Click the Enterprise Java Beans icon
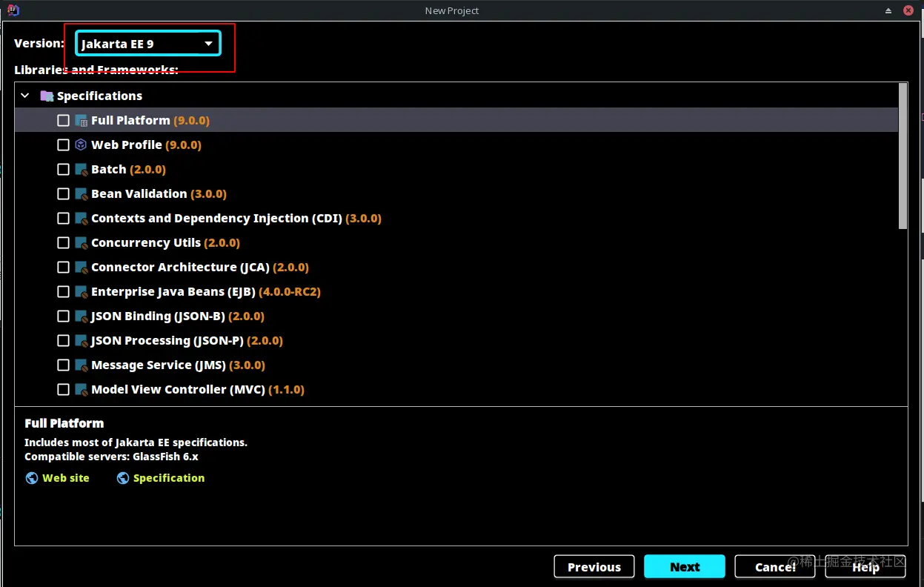This screenshot has height=587, width=924. [82, 291]
